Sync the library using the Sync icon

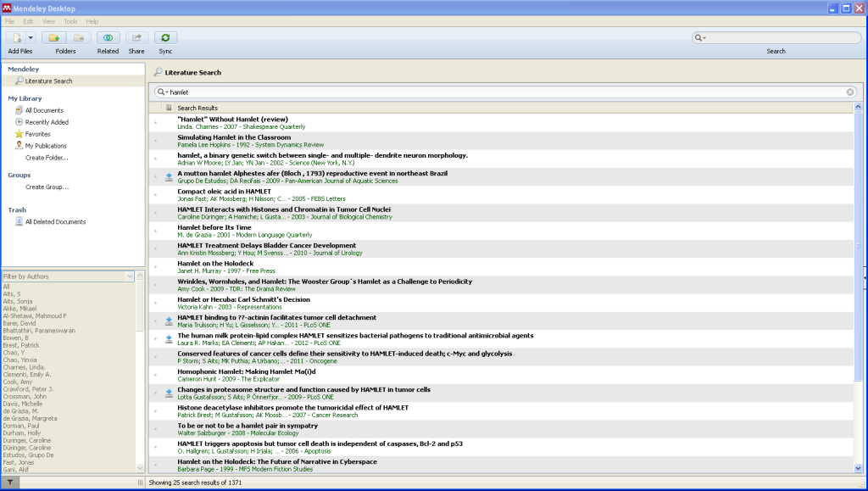pos(165,37)
